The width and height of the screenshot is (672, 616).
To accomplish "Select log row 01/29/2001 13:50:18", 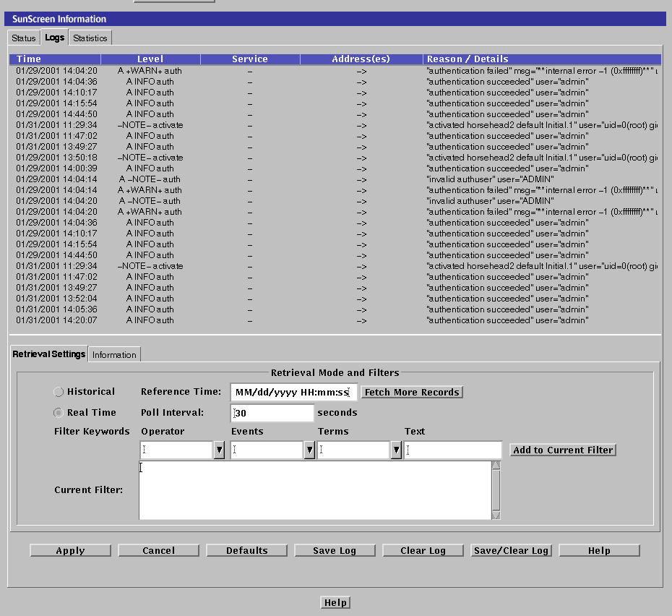I will 335,158.
